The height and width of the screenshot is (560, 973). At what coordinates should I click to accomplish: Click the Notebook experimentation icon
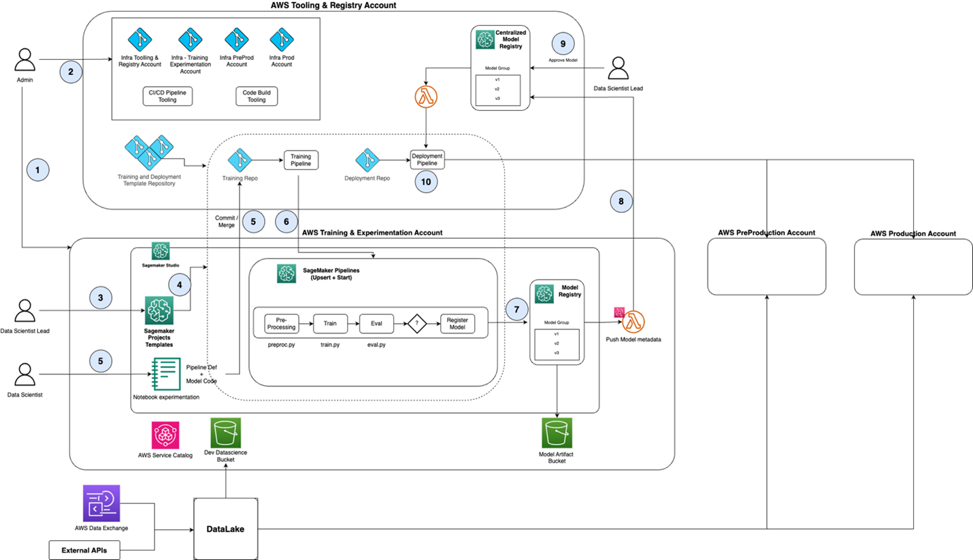pyautogui.click(x=165, y=374)
